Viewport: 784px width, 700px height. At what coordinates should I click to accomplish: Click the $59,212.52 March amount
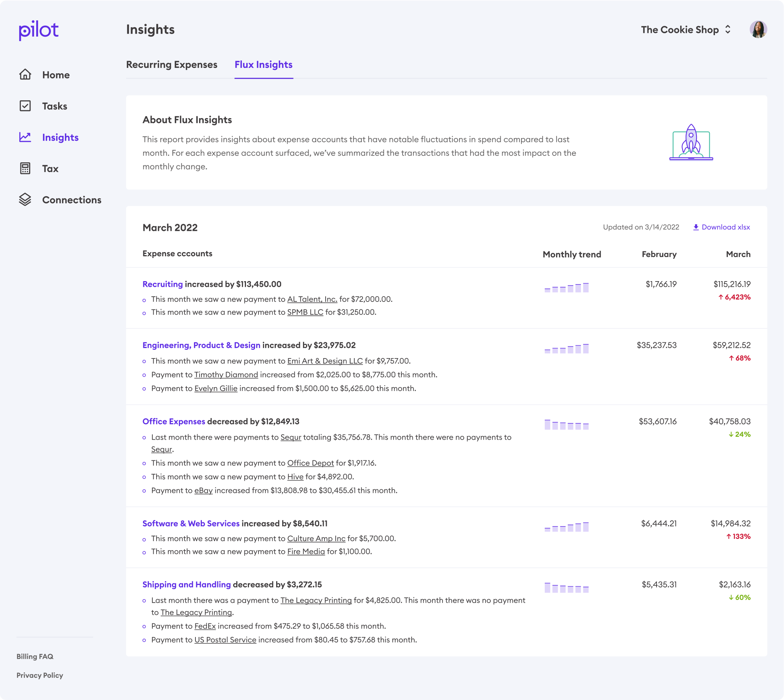(731, 345)
